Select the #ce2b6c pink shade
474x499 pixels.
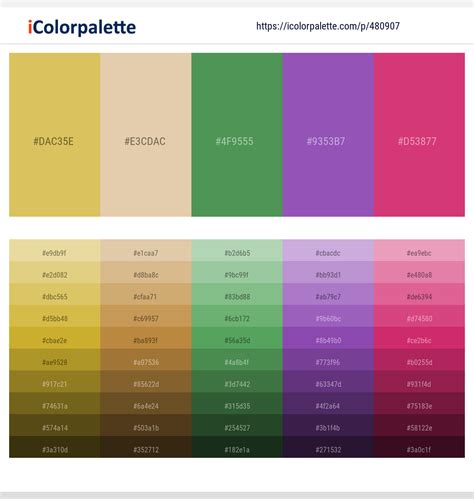[419, 338]
